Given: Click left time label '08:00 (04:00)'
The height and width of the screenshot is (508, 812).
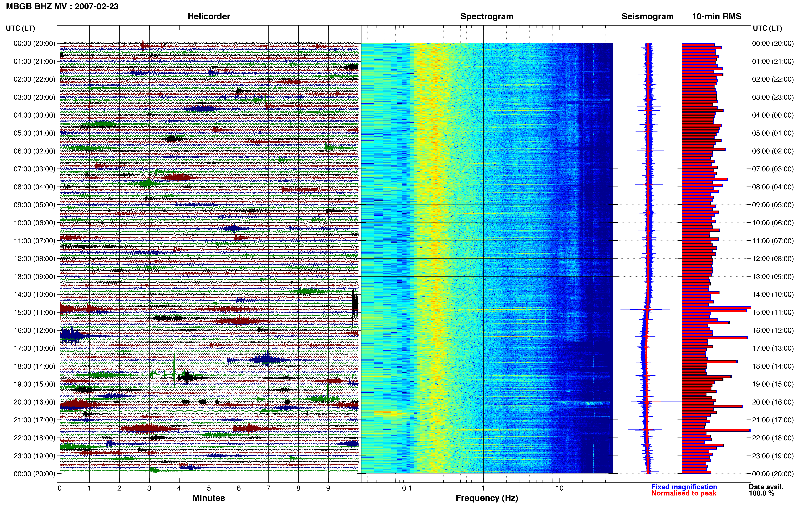Looking at the screenshot, I should pyautogui.click(x=34, y=187).
